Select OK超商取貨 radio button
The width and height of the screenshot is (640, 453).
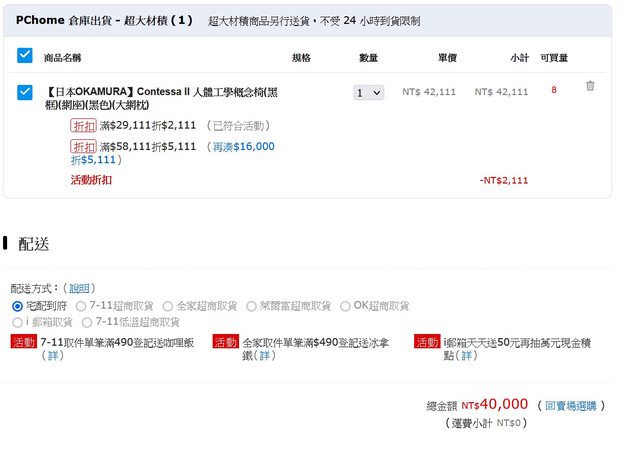346,306
